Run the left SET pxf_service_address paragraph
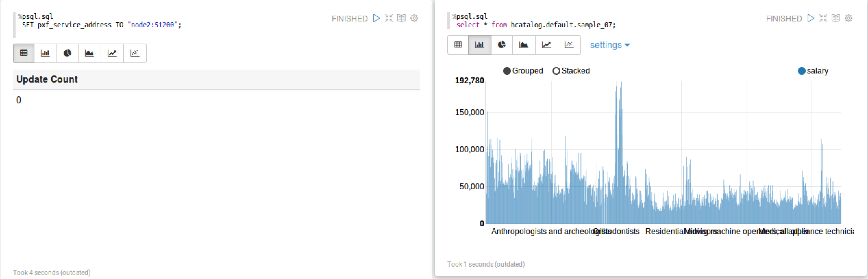Image resolution: width=868 pixels, height=279 pixels. pos(376,18)
